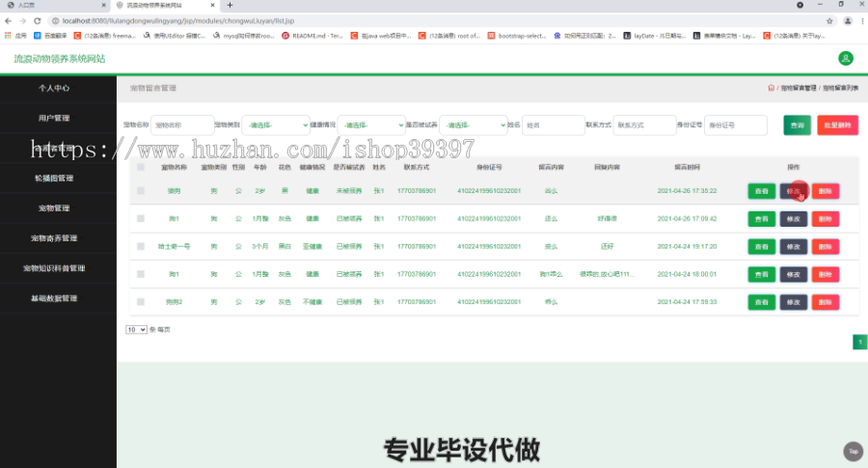Image resolution: width=868 pixels, height=468 pixels.
Task: Click 修改 for the 哈士奇一号 row
Action: 794,246
